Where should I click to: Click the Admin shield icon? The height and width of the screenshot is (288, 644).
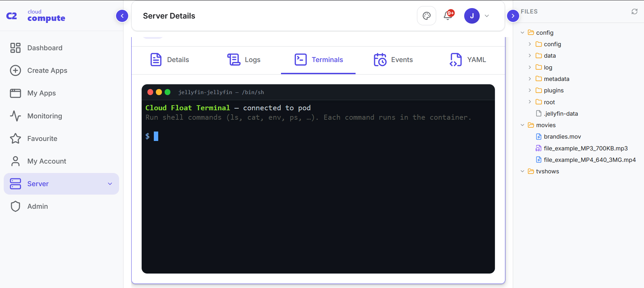pos(16,206)
